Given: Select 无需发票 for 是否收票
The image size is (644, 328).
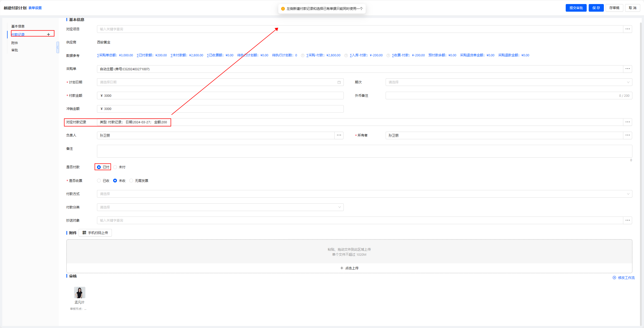Looking at the screenshot, I should (131, 181).
